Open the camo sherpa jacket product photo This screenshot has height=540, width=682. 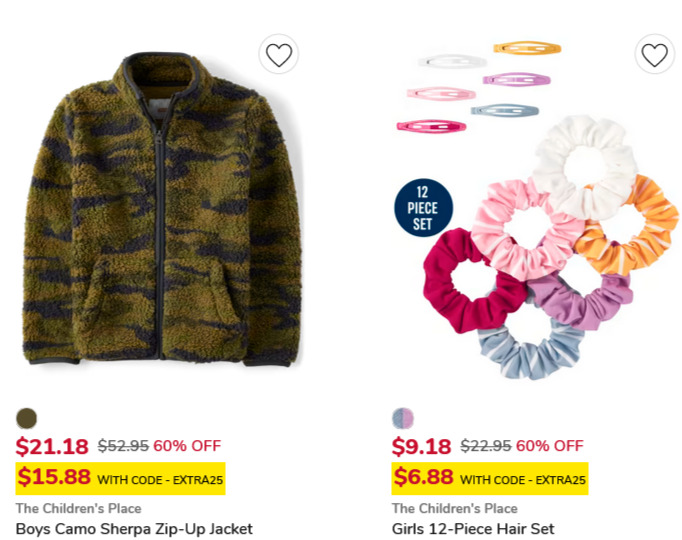pos(162,209)
